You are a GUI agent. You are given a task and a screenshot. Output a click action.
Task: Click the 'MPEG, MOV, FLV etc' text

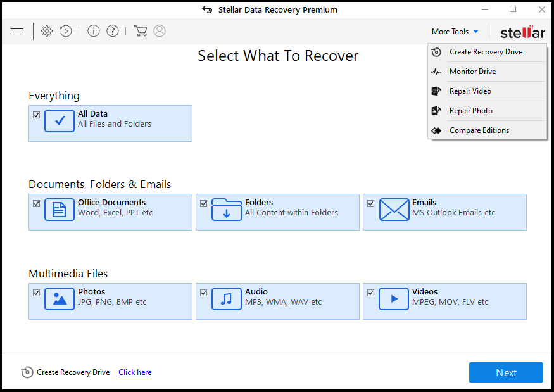tap(450, 302)
